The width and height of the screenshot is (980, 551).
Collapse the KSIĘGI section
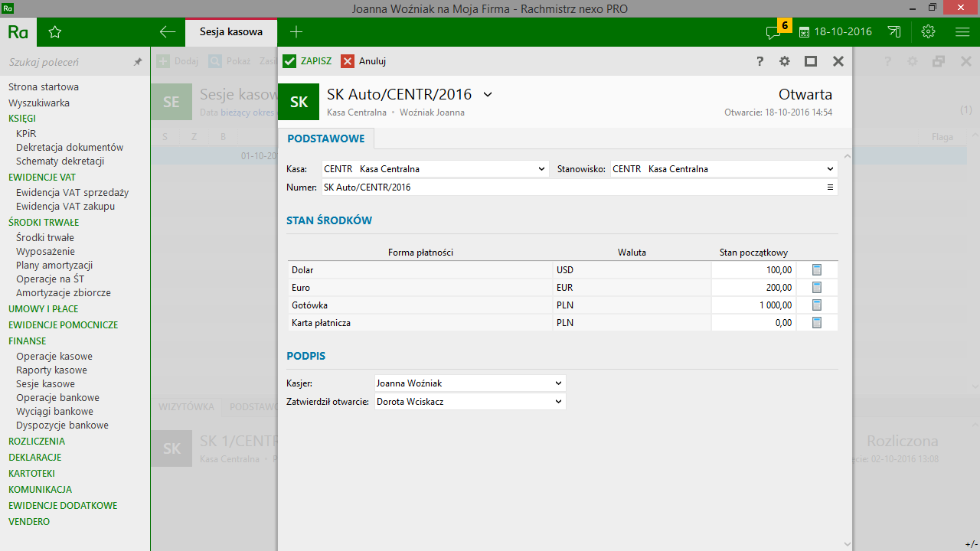click(22, 119)
